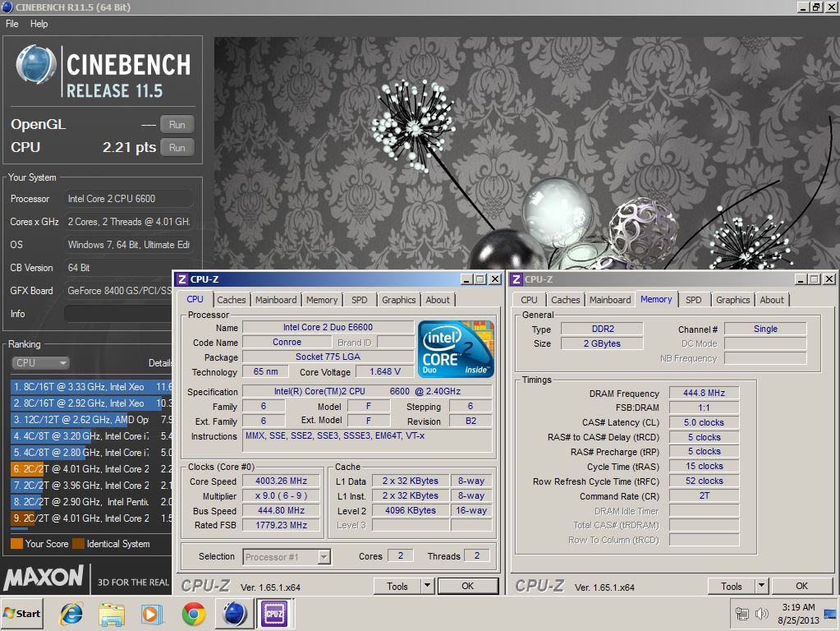Switch to Memory tab in left CPU-Z
Image resolution: width=840 pixels, height=631 pixels.
click(x=322, y=300)
